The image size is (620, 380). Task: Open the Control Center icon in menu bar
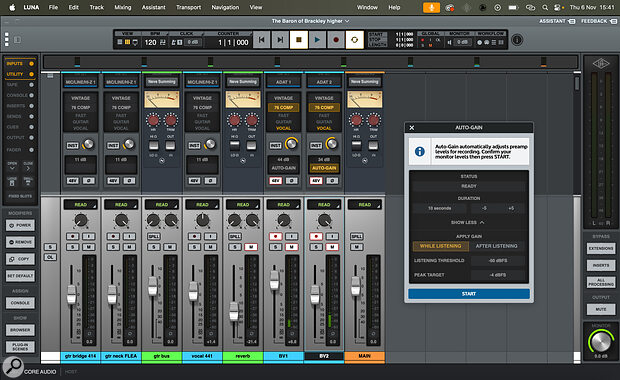click(x=558, y=7)
